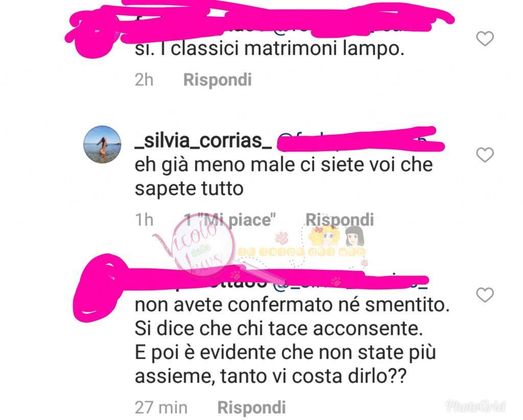
Task: Reply to the 27 min old comment
Action: point(251,407)
